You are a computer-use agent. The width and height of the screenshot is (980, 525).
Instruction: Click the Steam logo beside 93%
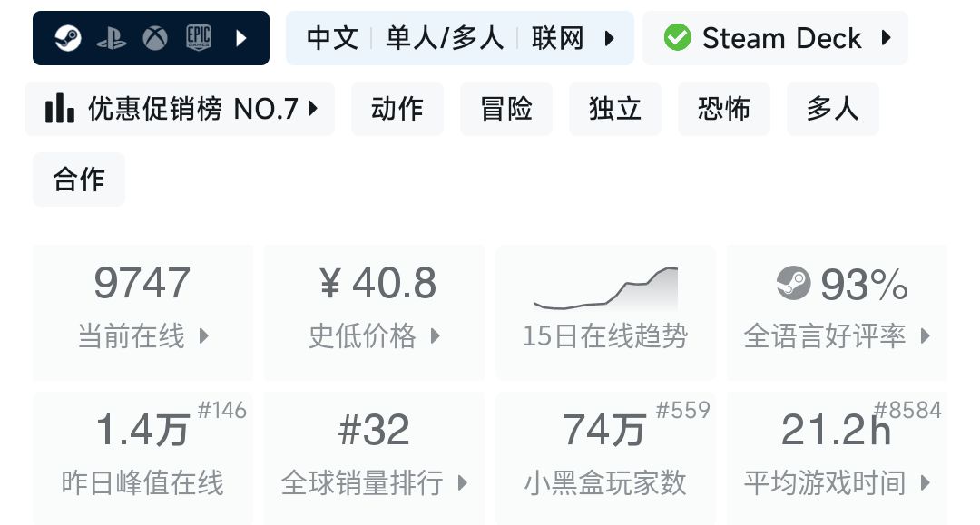[x=794, y=285]
